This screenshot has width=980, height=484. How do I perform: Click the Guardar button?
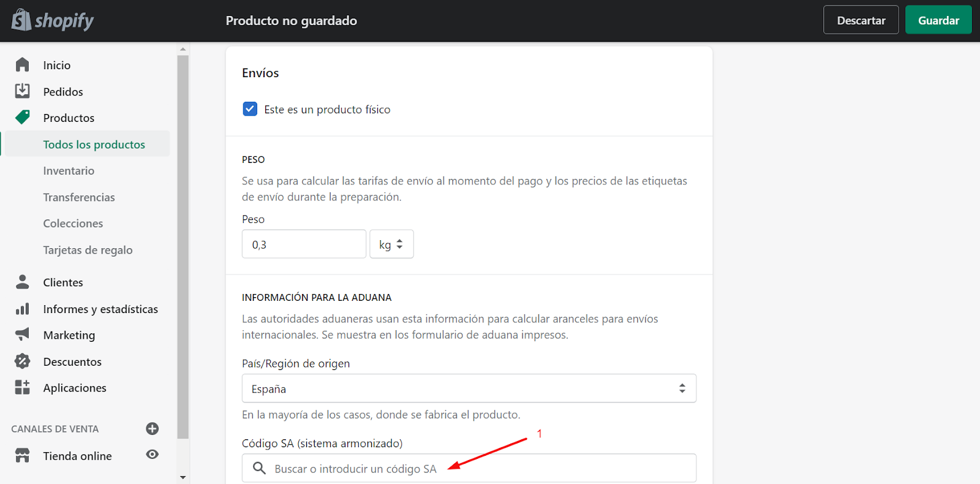coord(938,20)
